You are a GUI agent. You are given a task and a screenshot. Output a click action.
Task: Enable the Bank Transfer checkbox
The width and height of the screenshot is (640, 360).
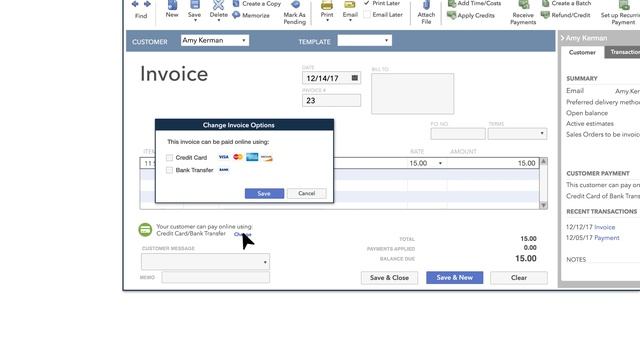point(169,170)
